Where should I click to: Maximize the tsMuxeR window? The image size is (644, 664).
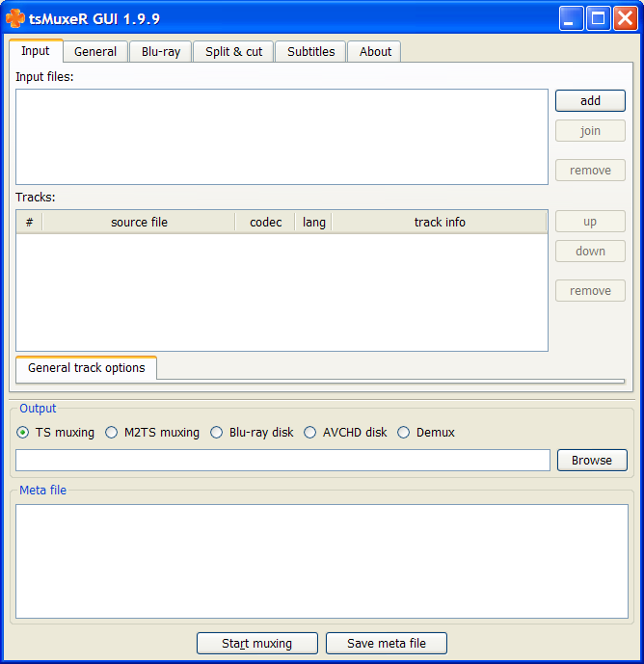(599, 18)
